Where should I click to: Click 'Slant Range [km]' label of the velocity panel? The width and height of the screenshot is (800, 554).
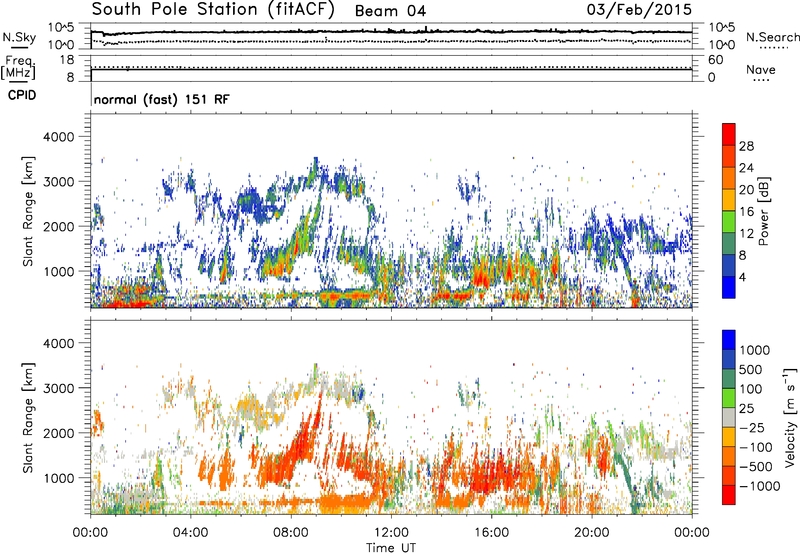(x=28, y=417)
